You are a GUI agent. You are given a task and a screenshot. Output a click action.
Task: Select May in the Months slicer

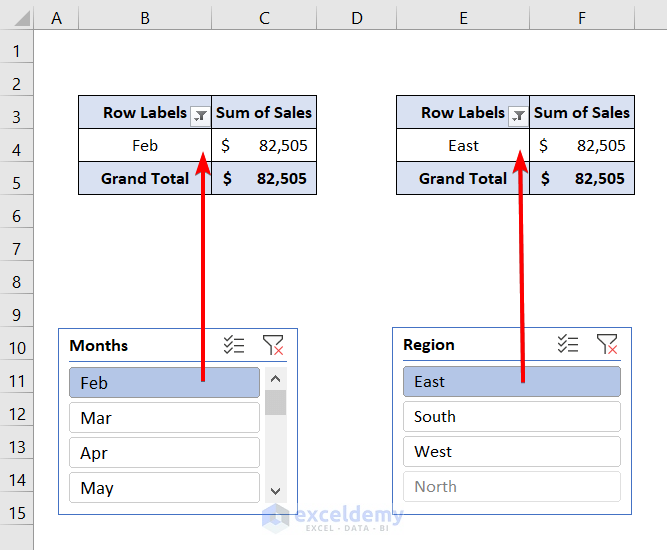coord(164,488)
